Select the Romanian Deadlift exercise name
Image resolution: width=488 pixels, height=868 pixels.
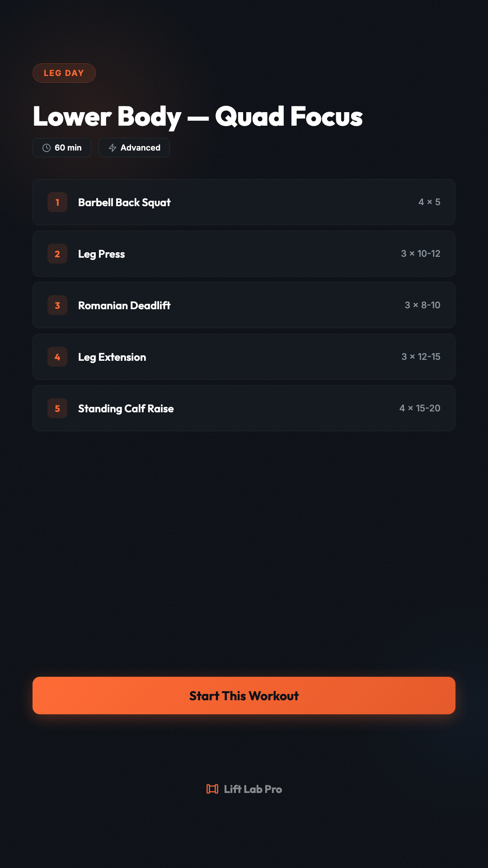(x=124, y=306)
